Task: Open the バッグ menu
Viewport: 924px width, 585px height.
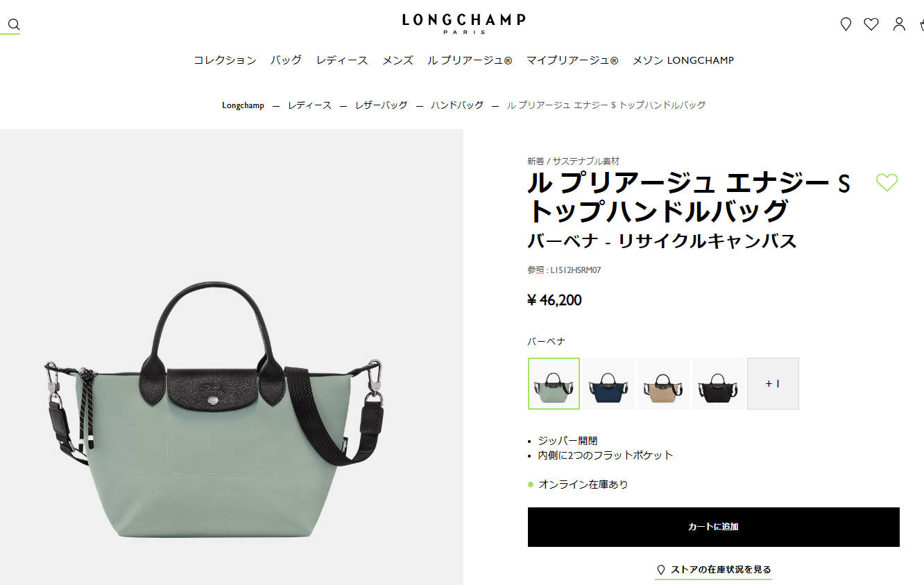Action: 286,60
